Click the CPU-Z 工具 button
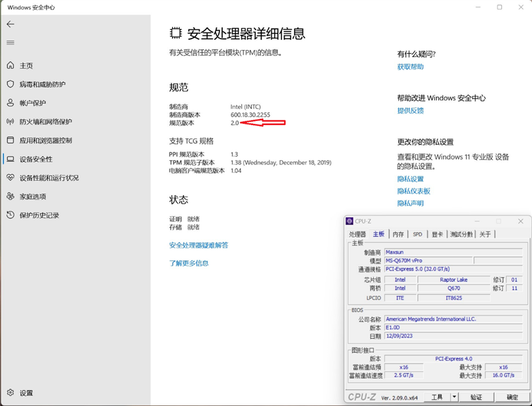Image resolution: width=532 pixels, height=406 pixels. [x=437, y=397]
